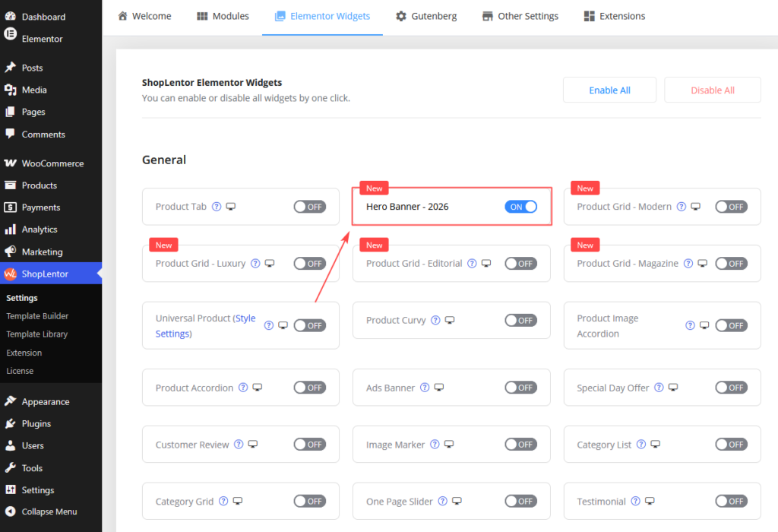The height and width of the screenshot is (532, 778).
Task: Click the Plugins plug icon in sidebar
Action: [10, 423]
